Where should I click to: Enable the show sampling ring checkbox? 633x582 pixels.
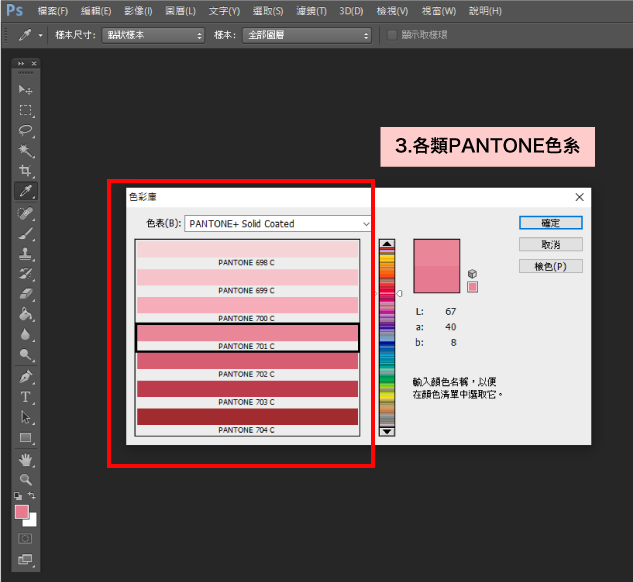point(392,35)
